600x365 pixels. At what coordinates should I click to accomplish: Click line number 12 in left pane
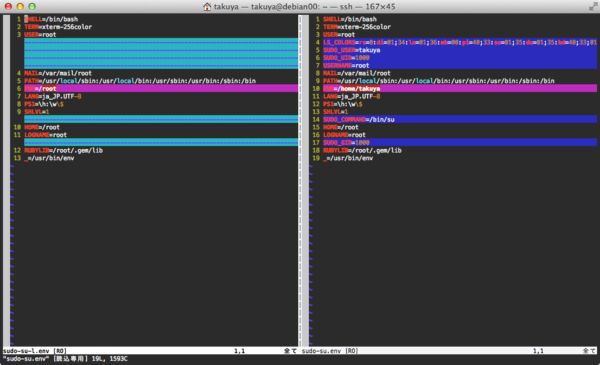17,150
